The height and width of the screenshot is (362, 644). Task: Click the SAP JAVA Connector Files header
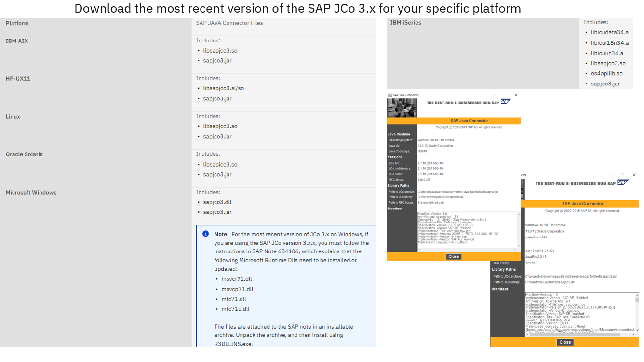click(229, 23)
